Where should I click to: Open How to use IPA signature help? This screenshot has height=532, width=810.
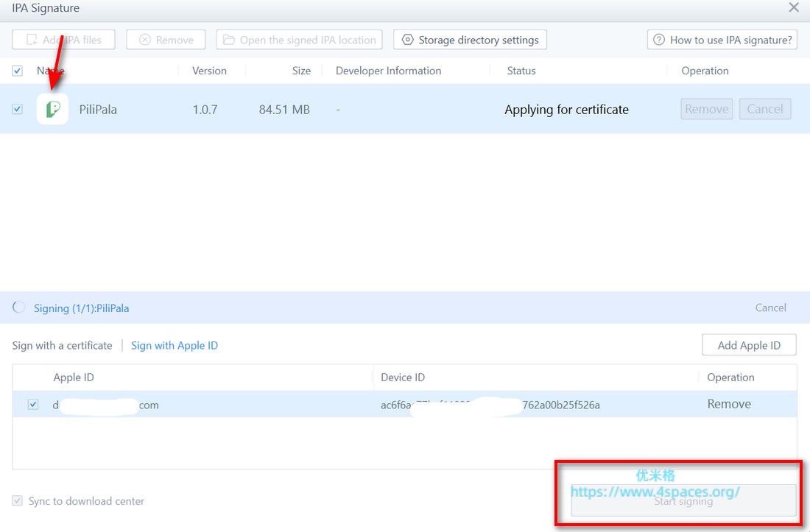tap(722, 40)
